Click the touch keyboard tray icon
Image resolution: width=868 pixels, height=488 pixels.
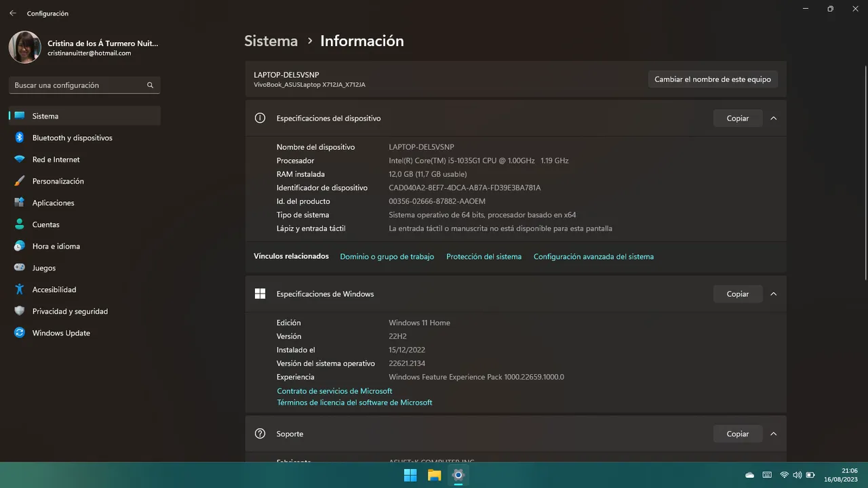pyautogui.click(x=767, y=475)
